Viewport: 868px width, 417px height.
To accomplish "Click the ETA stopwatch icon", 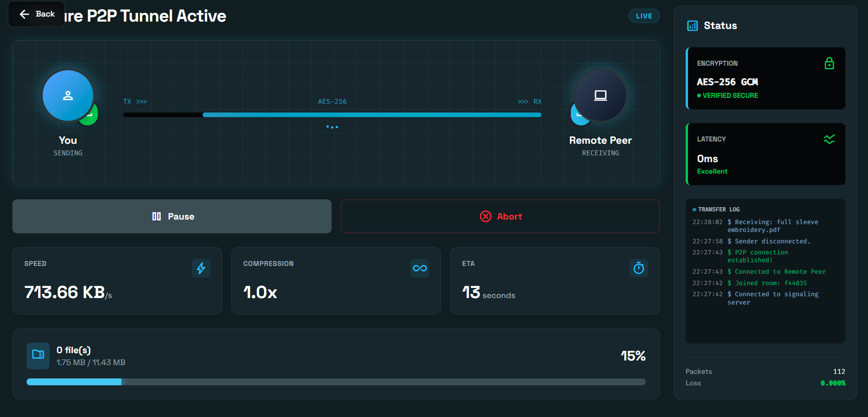I will point(638,268).
